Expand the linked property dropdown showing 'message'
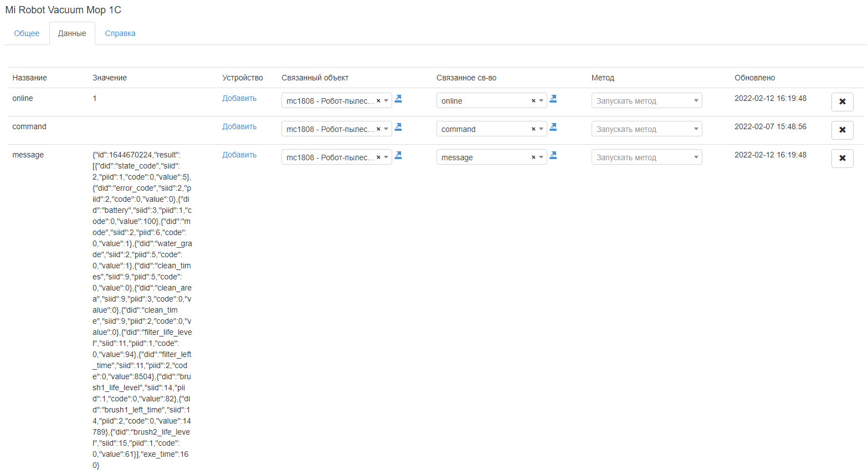 pyautogui.click(x=541, y=157)
